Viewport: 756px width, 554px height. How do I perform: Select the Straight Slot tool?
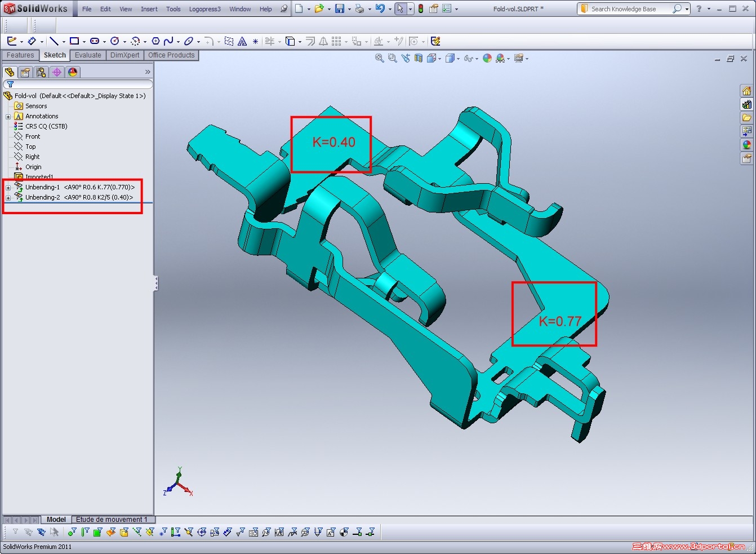[95, 41]
